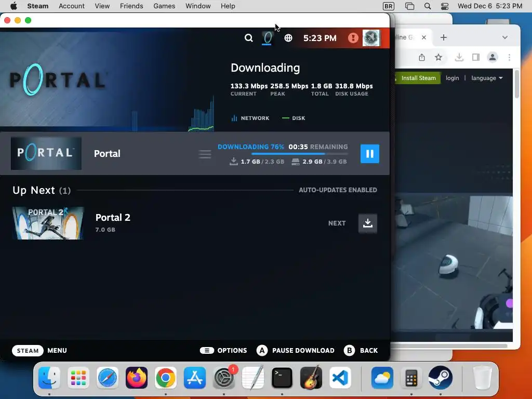The image size is (532, 399).
Task: Open Chrome three-dot menu
Action: tap(509, 57)
